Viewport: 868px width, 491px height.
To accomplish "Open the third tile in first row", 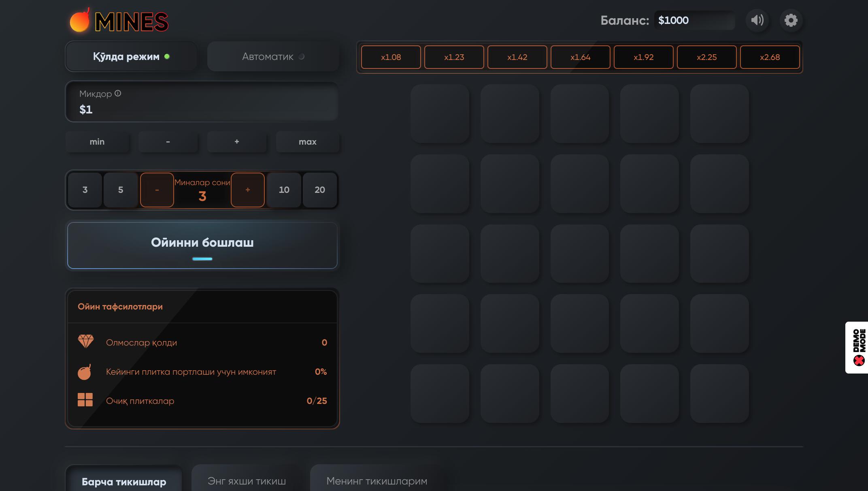I will pos(580,113).
